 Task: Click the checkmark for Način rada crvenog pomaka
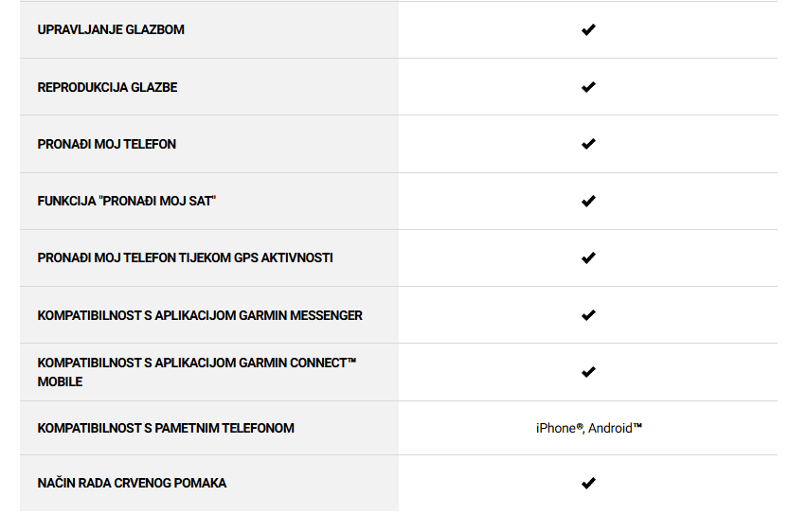[x=588, y=483]
